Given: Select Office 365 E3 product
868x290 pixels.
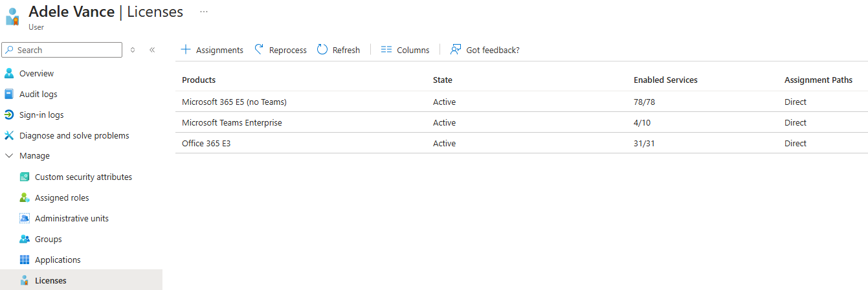Looking at the screenshot, I should [206, 143].
